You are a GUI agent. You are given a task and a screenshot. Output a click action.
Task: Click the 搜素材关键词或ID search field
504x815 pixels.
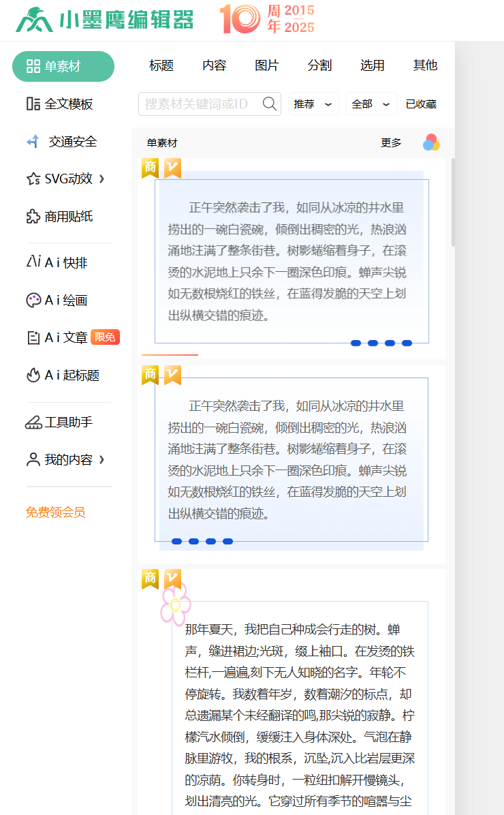(x=200, y=104)
